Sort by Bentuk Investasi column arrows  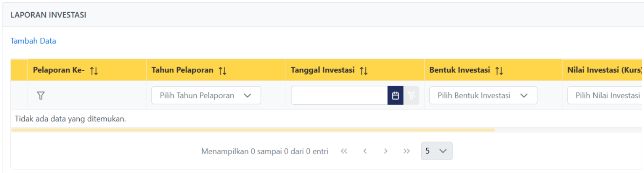(499, 71)
